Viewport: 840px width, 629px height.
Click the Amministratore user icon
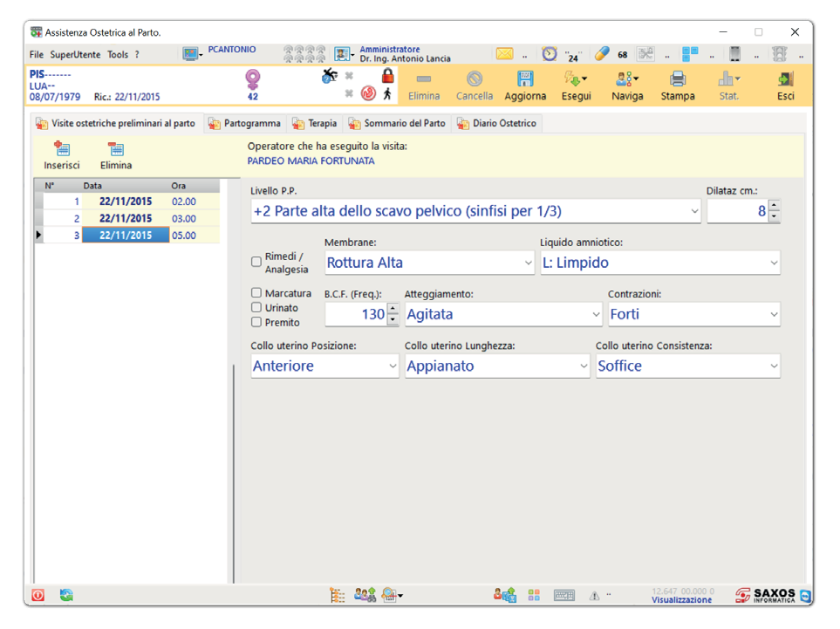[x=344, y=54]
